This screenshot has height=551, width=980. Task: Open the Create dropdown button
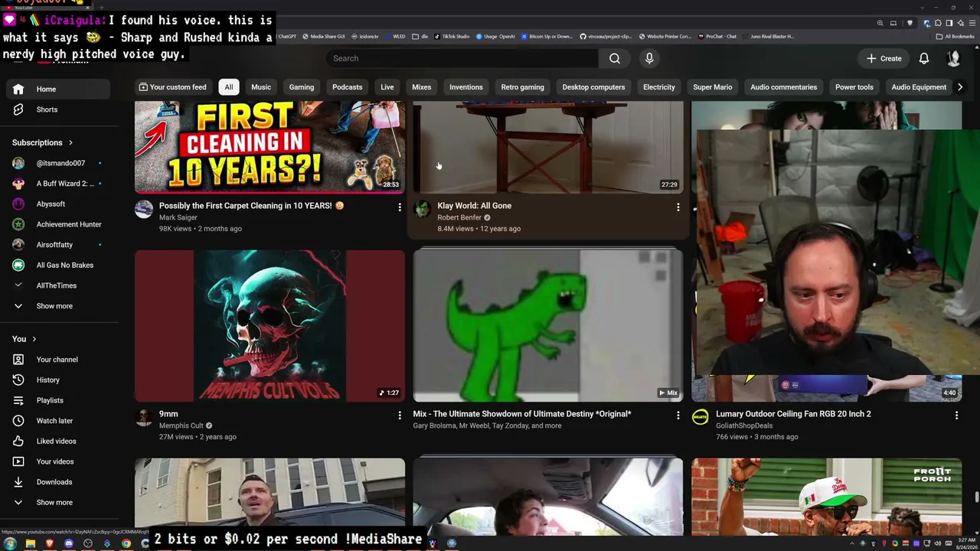point(884,58)
